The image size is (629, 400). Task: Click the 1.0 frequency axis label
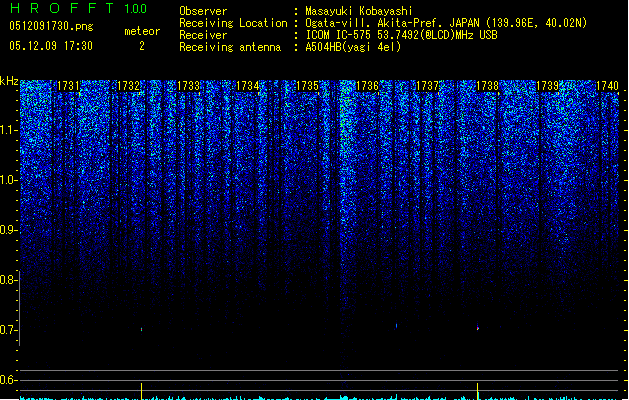8,180
